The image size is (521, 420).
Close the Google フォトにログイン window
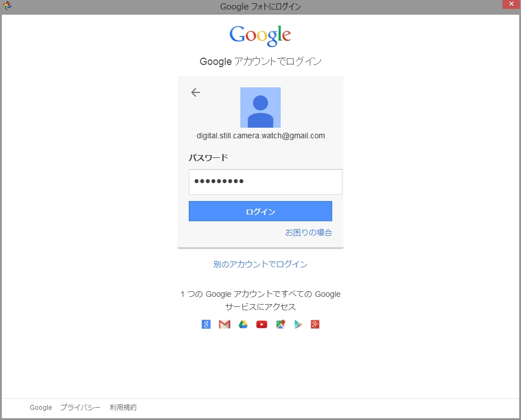click(x=511, y=4)
